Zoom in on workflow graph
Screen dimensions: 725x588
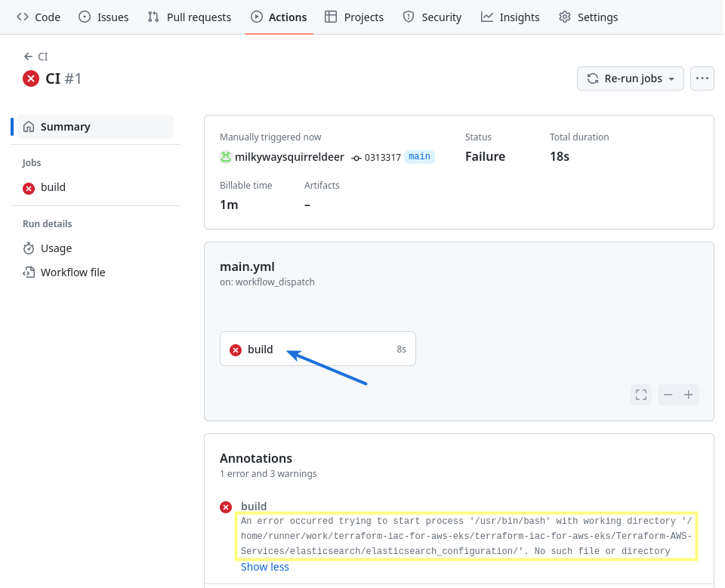point(688,395)
